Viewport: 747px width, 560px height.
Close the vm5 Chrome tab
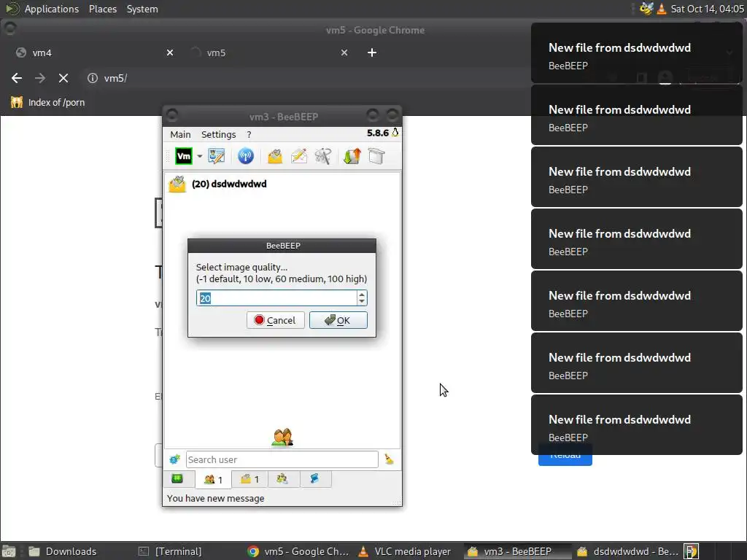click(344, 52)
